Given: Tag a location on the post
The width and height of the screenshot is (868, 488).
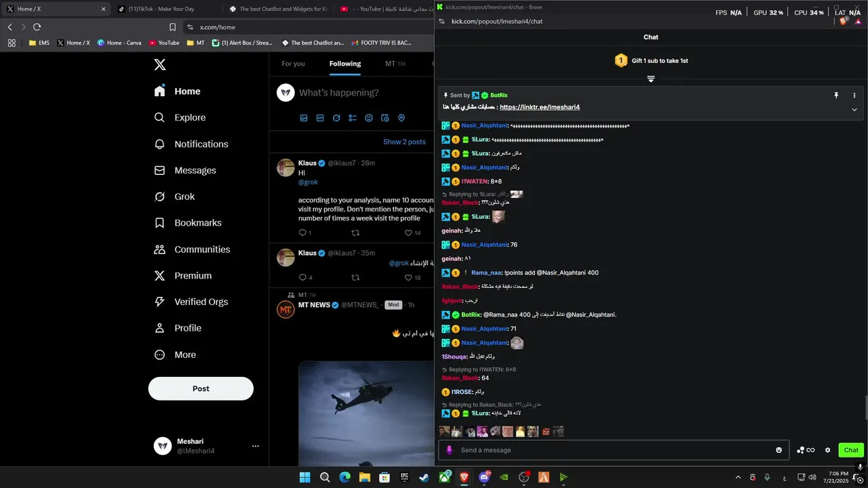Looking at the screenshot, I should point(401,118).
